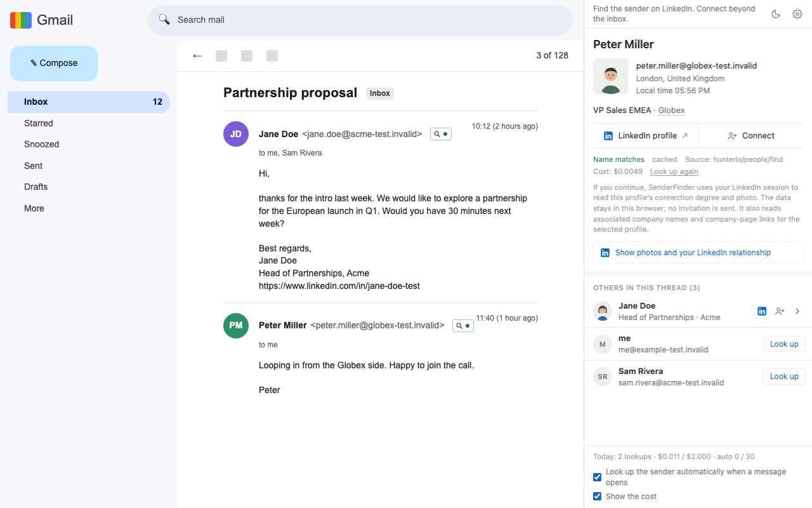This screenshot has width=812, height=508.
Task: Open SenderFinder settings via the gear icon
Action: (x=797, y=14)
